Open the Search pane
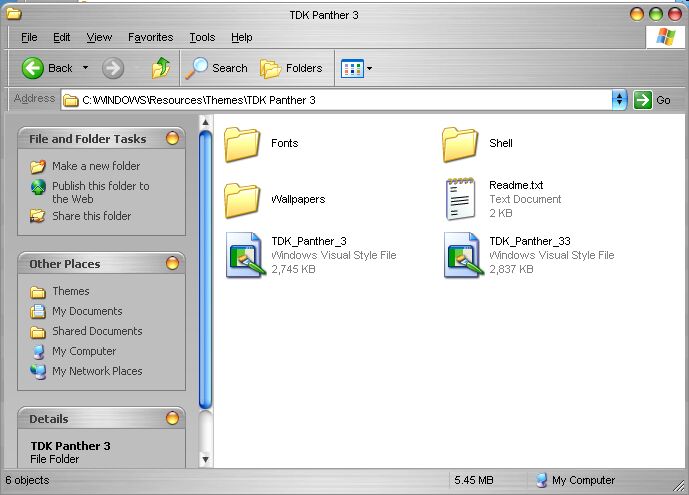The height and width of the screenshot is (495, 689). (216, 68)
